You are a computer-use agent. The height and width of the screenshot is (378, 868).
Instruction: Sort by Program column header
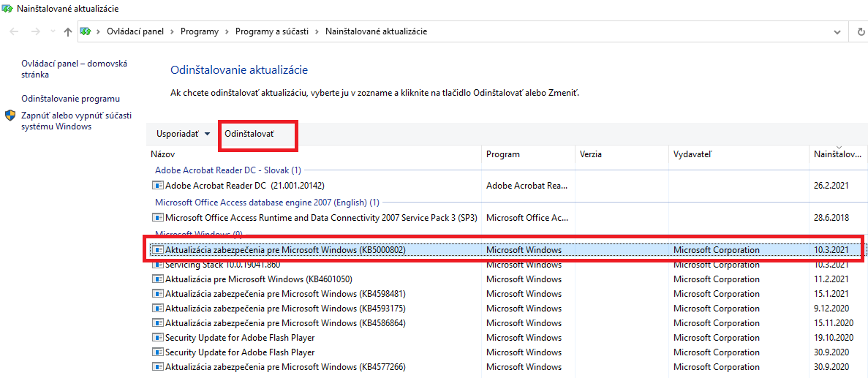click(528, 154)
